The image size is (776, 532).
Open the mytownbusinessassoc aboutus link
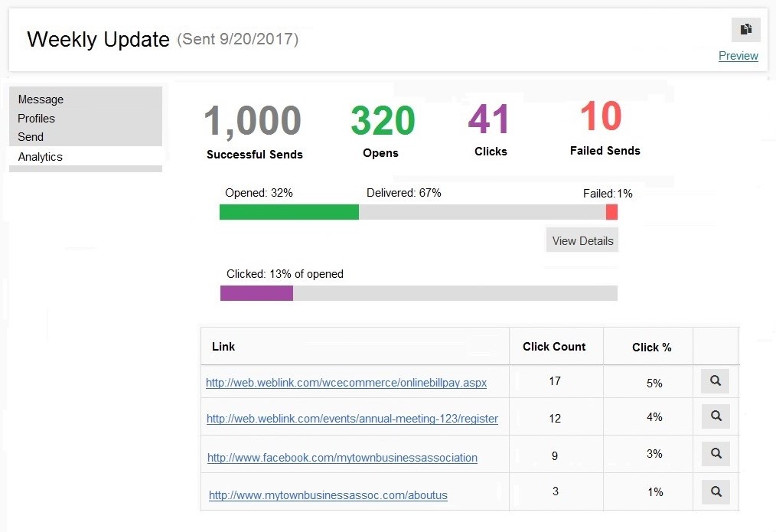(x=328, y=495)
